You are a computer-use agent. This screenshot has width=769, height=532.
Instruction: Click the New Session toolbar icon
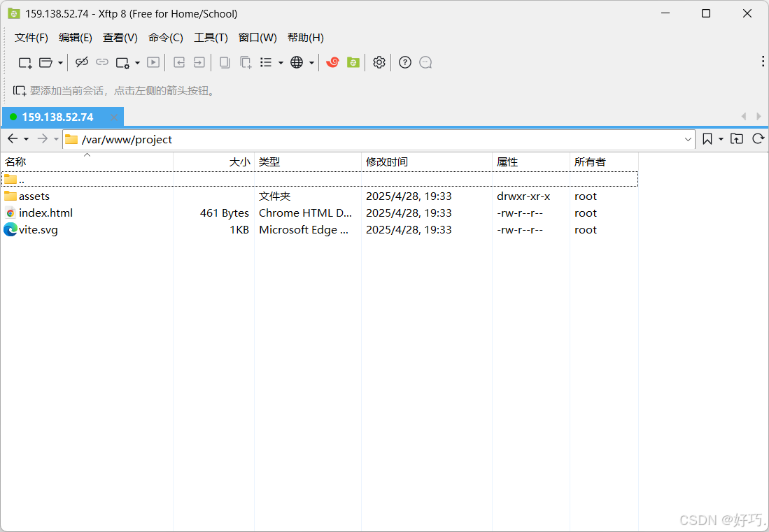(25, 63)
